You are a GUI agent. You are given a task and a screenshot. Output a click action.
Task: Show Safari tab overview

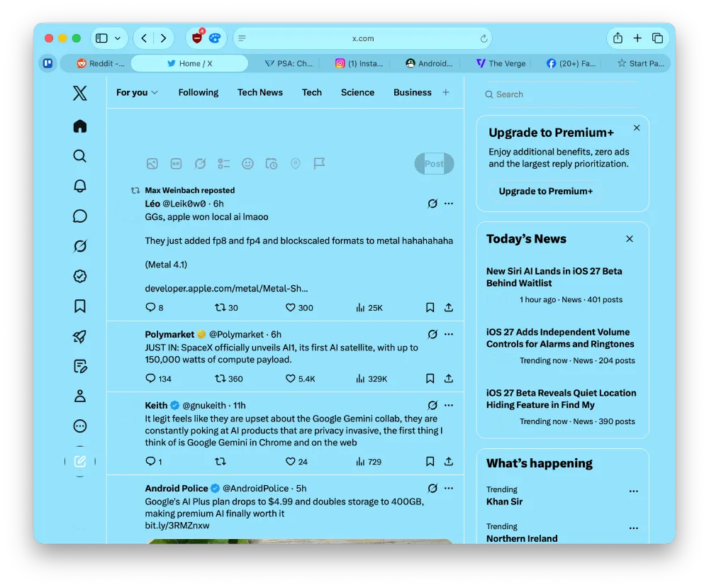(657, 38)
